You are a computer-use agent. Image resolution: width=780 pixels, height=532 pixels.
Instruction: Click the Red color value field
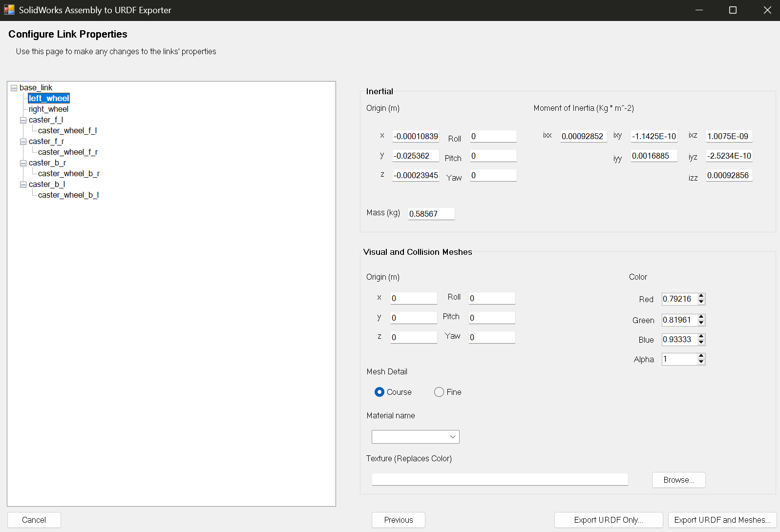[679, 299]
